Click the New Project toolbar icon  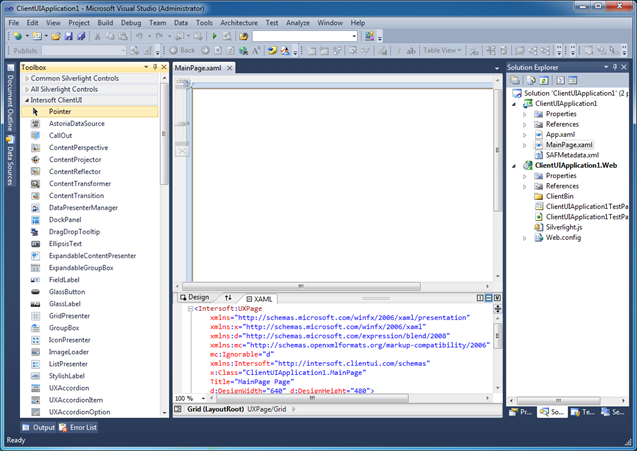(x=18, y=36)
